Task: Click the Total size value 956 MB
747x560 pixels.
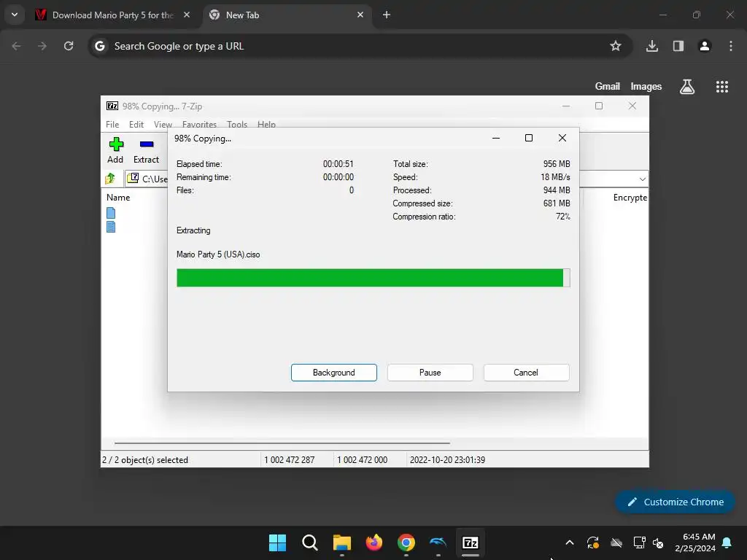Action: pos(557,164)
